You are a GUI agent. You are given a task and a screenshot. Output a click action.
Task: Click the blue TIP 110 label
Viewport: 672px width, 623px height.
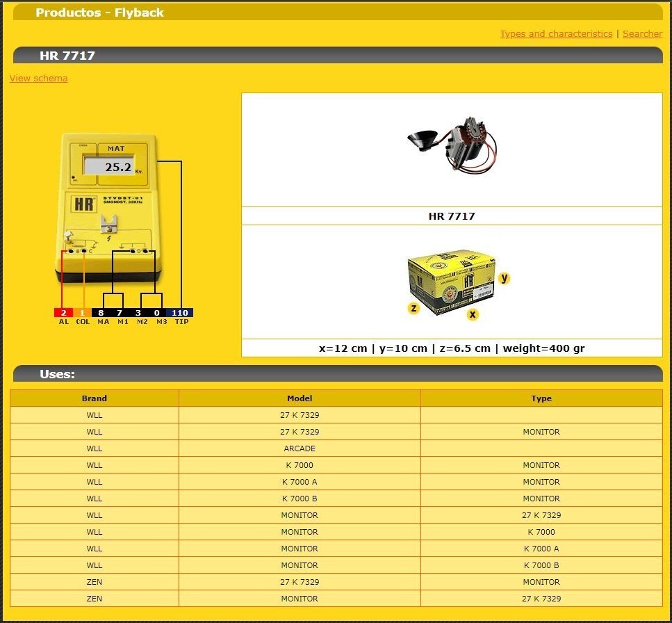tap(181, 314)
